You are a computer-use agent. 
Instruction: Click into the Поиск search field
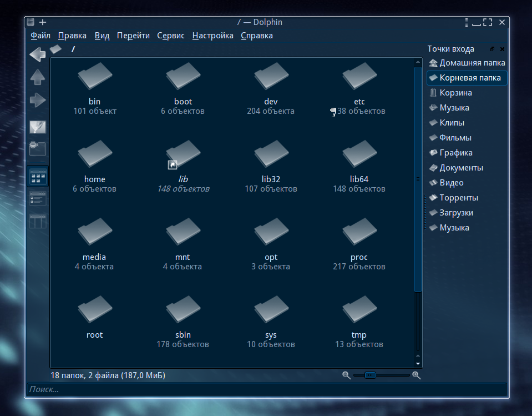pyautogui.click(x=266, y=389)
